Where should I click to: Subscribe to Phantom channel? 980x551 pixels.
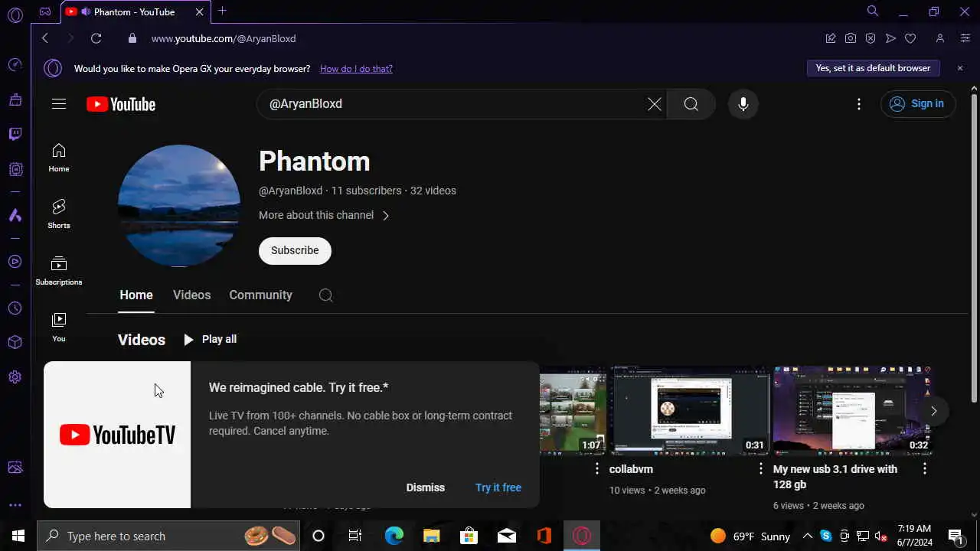tap(295, 250)
